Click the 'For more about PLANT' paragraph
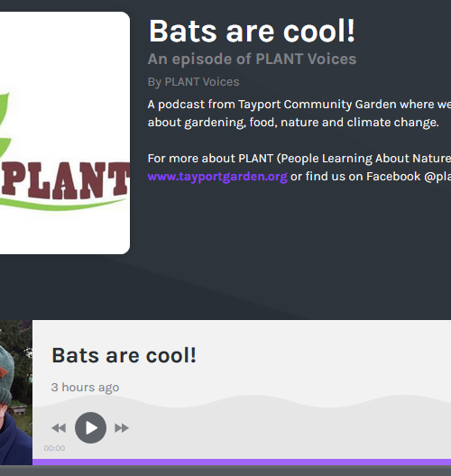Screen dimensions: 451x476 click(299, 168)
